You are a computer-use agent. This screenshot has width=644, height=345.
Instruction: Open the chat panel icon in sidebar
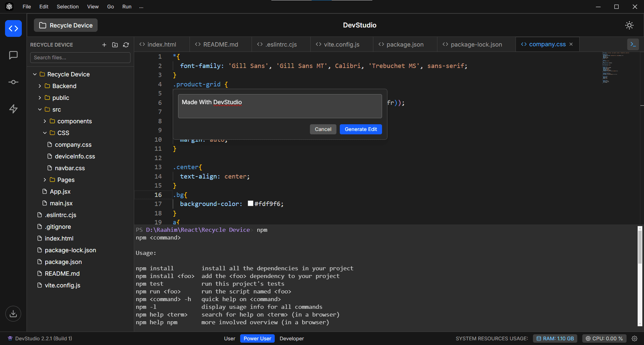(x=13, y=55)
